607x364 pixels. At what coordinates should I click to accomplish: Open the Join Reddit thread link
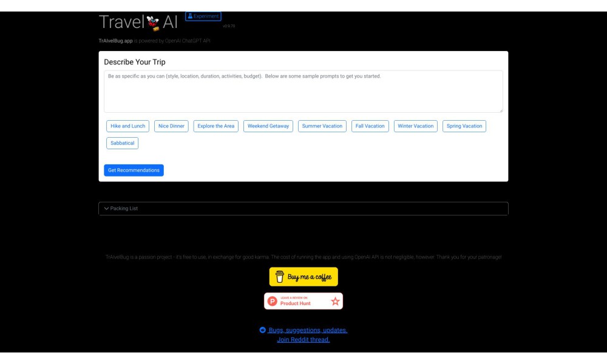pos(303,340)
